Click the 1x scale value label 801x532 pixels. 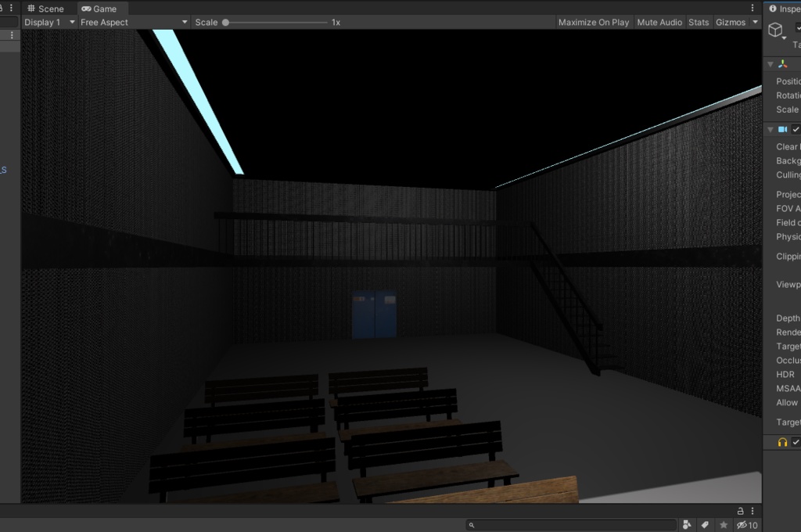click(x=336, y=23)
